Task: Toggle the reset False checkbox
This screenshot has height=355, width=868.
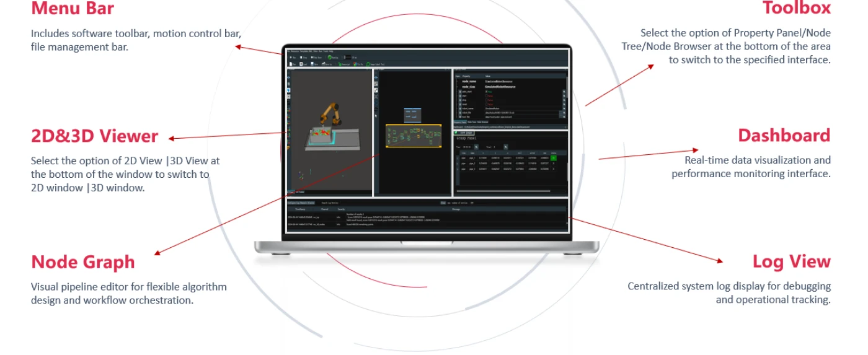Action: point(487,104)
